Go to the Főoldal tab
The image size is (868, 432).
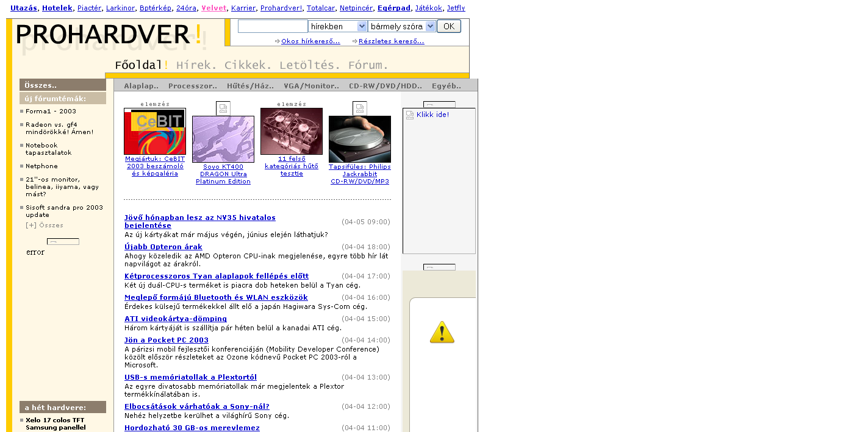142,65
